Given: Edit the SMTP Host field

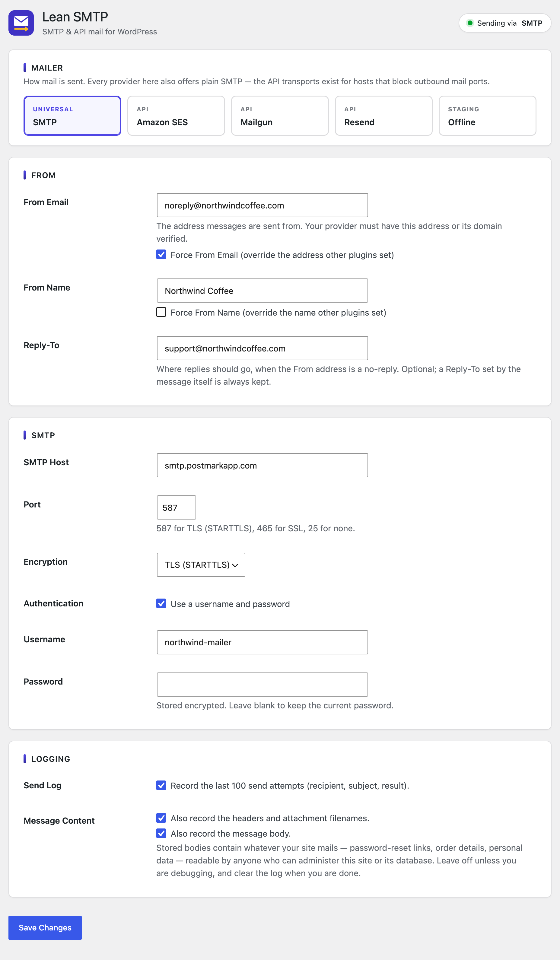Looking at the screenshot, I should click(x=262, y=465).
